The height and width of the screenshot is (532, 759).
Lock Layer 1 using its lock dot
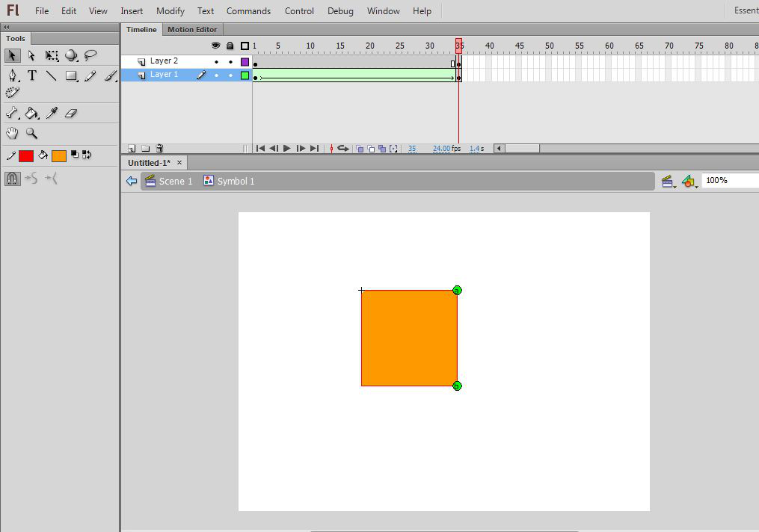[x=230, y=75]
